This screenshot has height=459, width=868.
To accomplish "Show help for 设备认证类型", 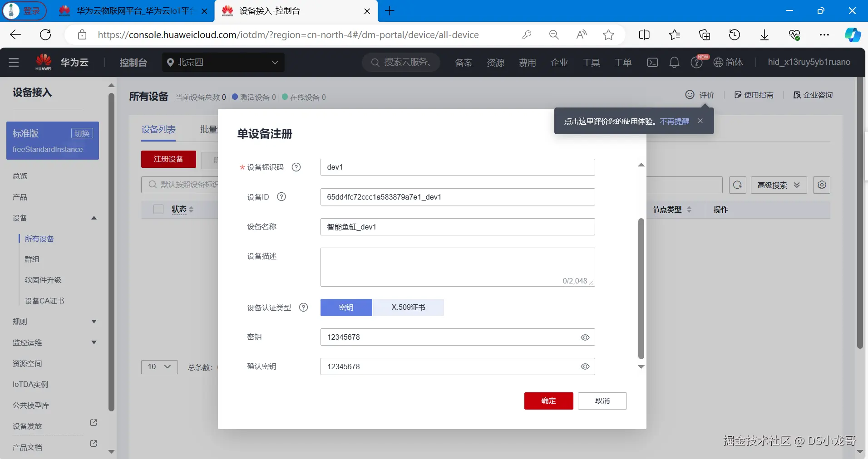I will pos(303,308).
